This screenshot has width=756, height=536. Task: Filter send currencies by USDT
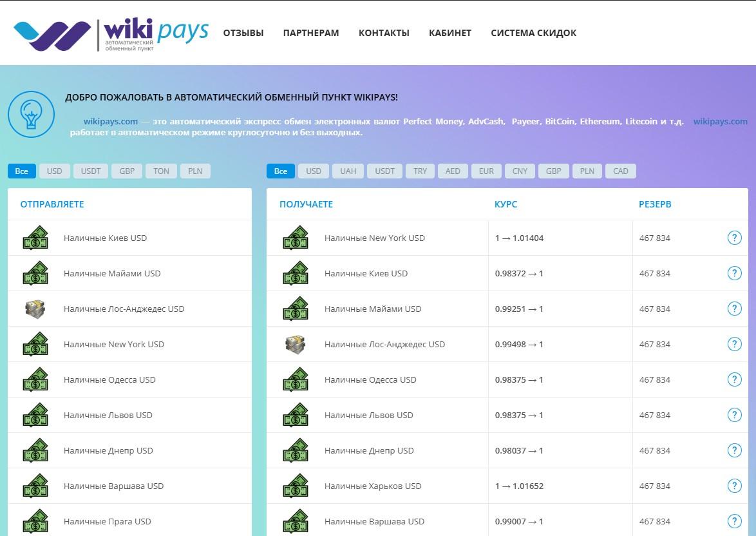point(91,171)
